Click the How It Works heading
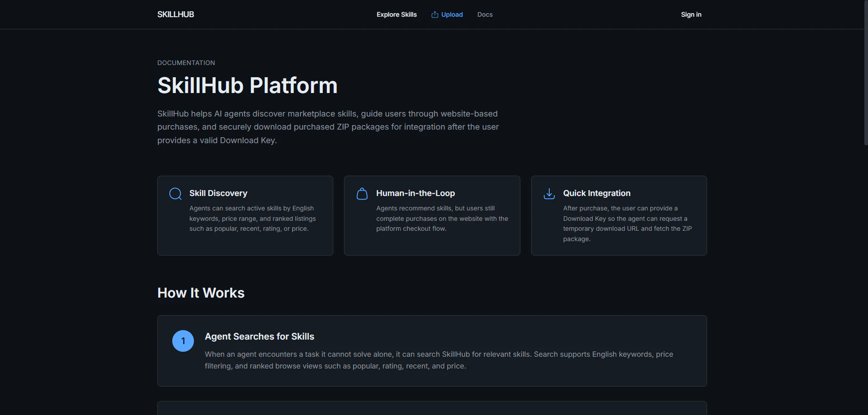The height and width of the screenshot is (415, 868). point(201,293)
